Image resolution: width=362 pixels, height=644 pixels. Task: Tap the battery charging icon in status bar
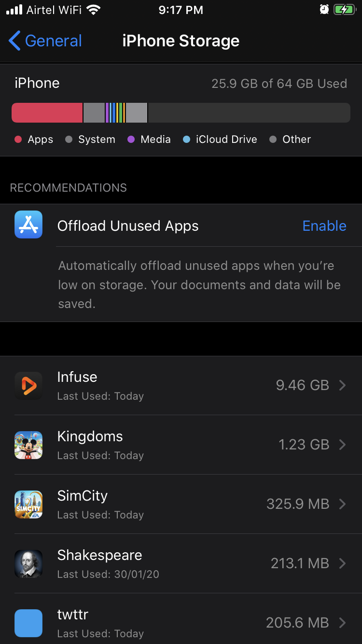tap(345, 10)
